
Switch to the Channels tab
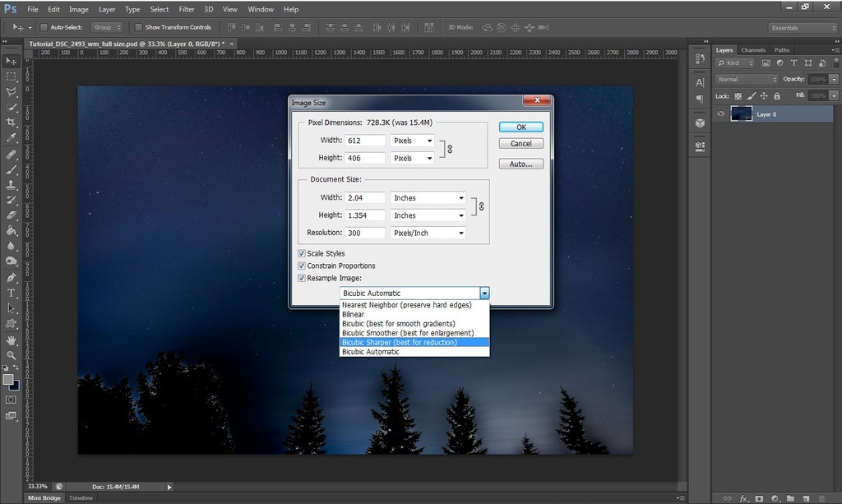pyautogui.click(x=752, y=49)
